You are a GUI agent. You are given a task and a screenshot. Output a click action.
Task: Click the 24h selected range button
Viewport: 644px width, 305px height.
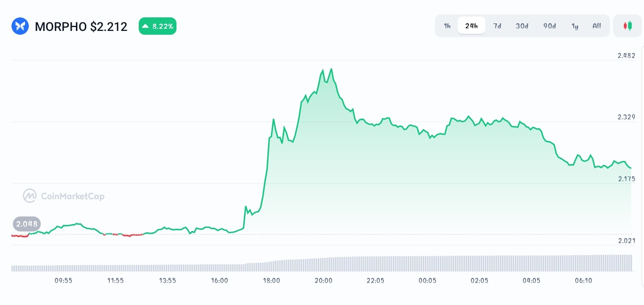471,26
